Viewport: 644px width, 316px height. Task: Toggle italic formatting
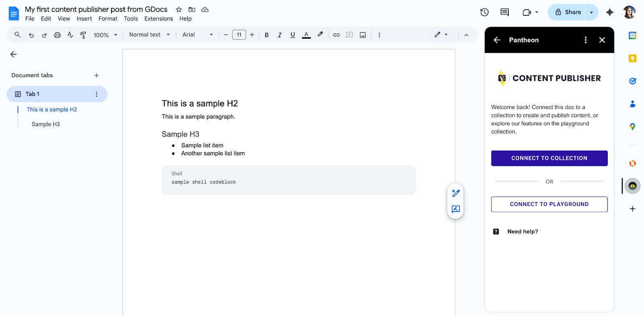(279, 35)
